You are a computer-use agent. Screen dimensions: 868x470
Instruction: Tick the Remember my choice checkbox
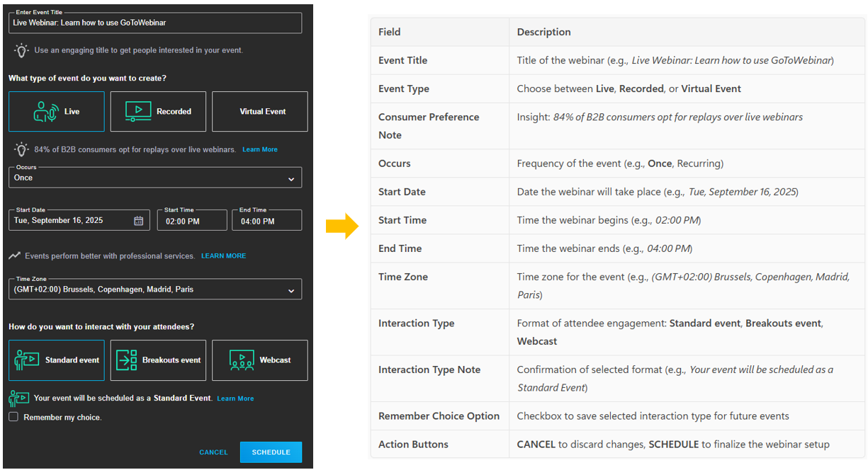(13, 417)
